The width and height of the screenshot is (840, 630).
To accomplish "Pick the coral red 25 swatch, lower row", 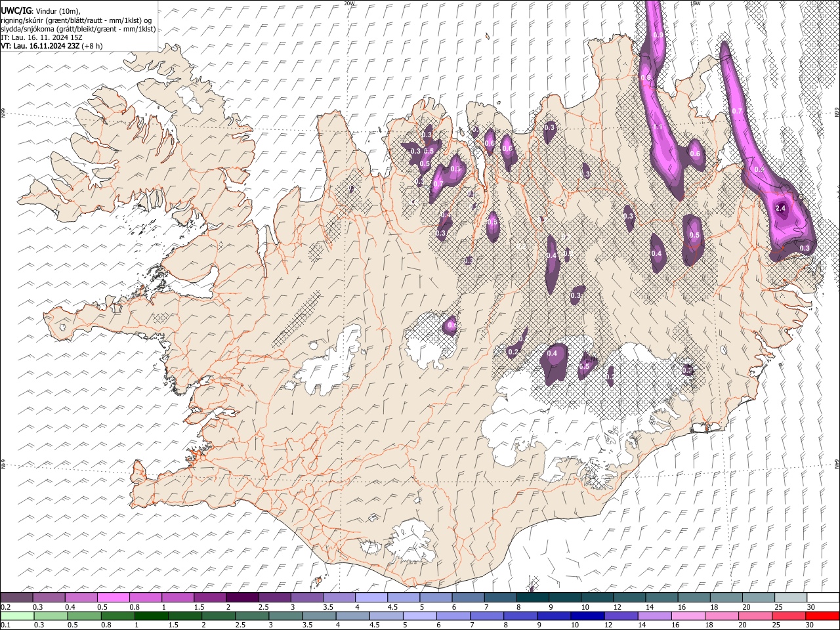I will (789, 616).
